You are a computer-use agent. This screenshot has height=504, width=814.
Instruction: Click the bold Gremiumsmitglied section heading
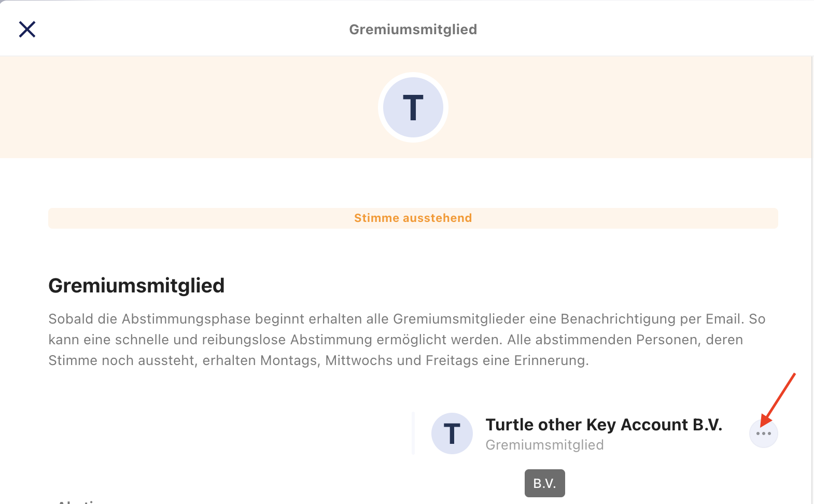pos(136,286)
